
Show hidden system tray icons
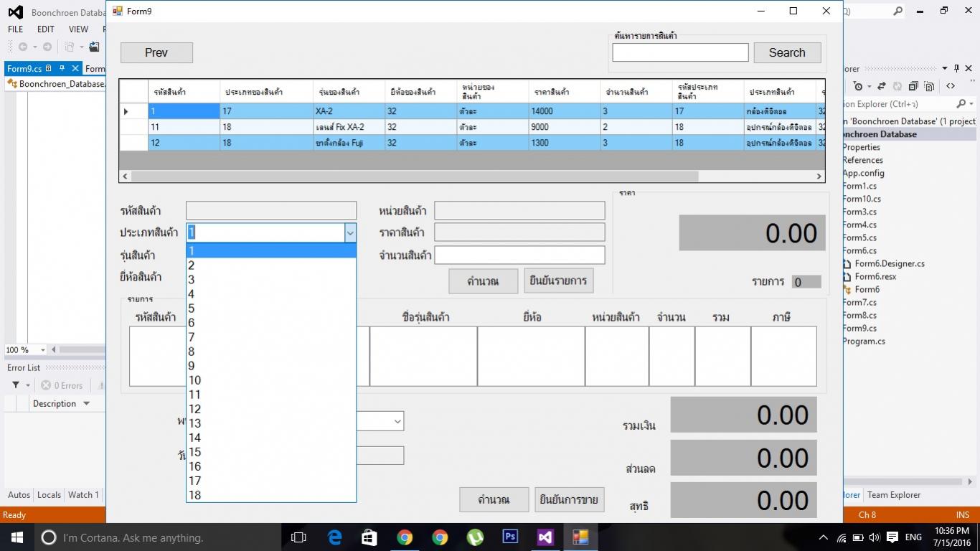(x=823, y=537)
